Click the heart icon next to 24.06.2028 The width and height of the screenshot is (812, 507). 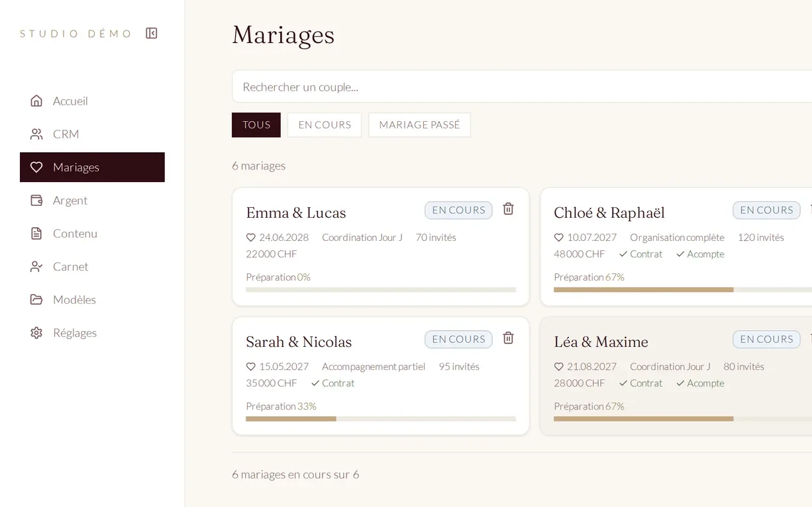250,237
